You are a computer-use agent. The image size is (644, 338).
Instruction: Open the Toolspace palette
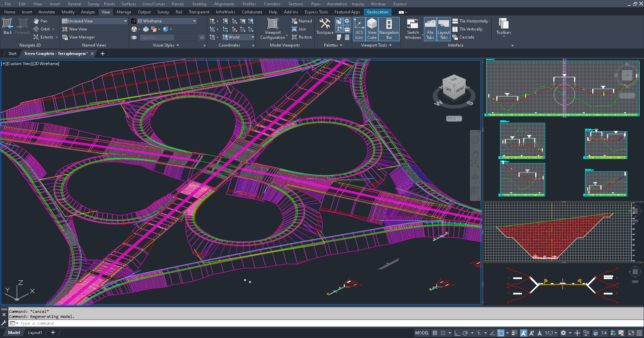(x=324, y=27)
